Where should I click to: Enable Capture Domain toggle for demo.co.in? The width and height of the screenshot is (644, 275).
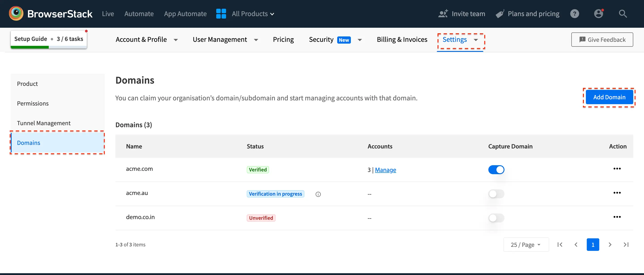click(496, 218)
